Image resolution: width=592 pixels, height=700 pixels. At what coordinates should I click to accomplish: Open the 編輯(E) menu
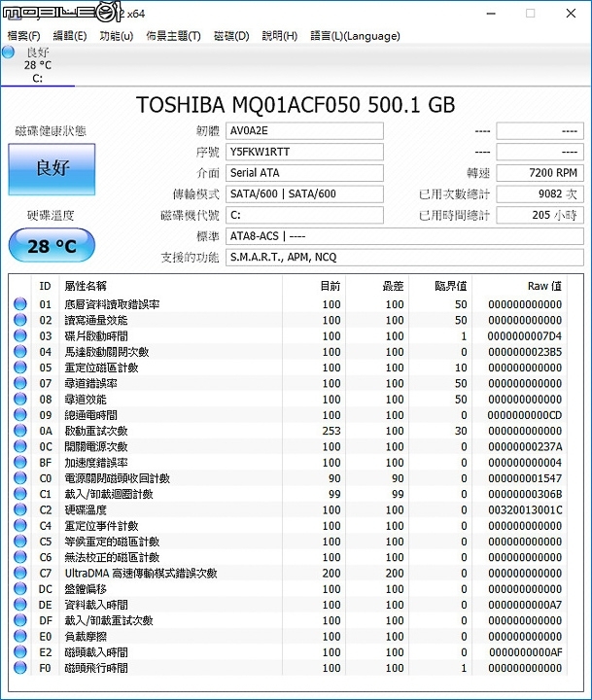(70, 36)
